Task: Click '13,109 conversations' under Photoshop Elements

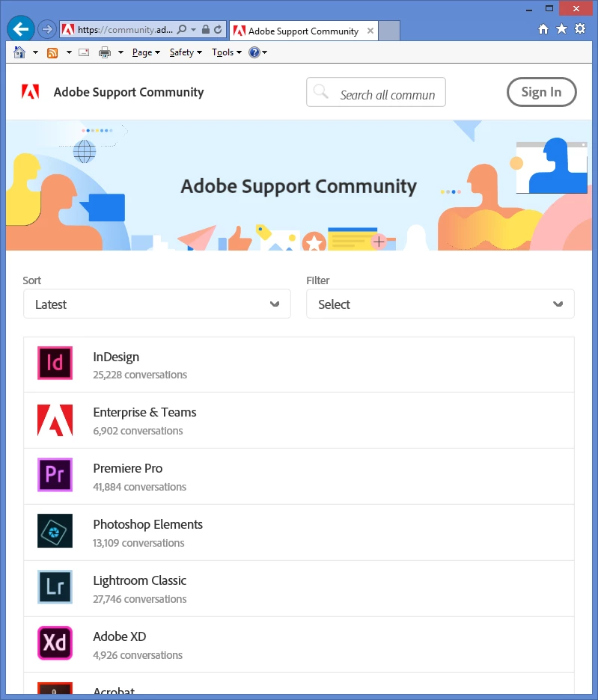Action: [138, 543]
